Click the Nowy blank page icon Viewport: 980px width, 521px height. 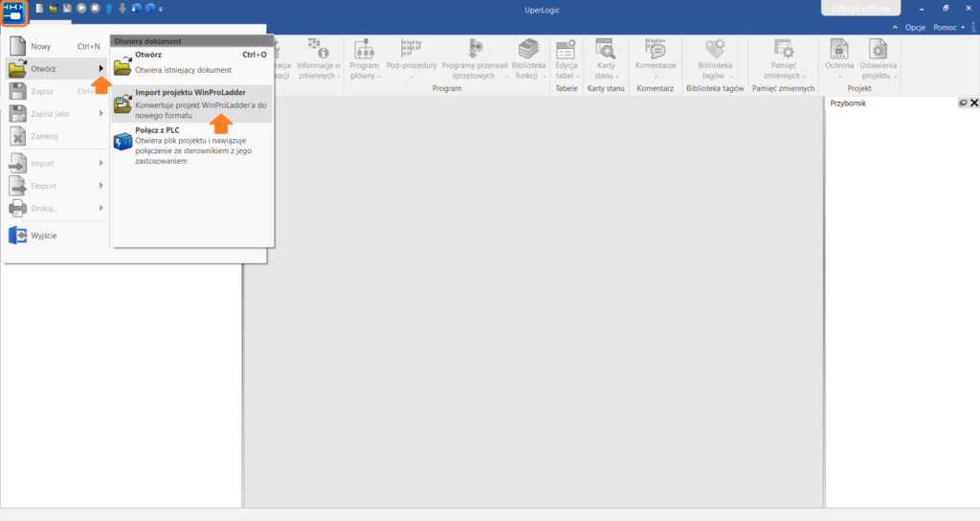point(17,46)
